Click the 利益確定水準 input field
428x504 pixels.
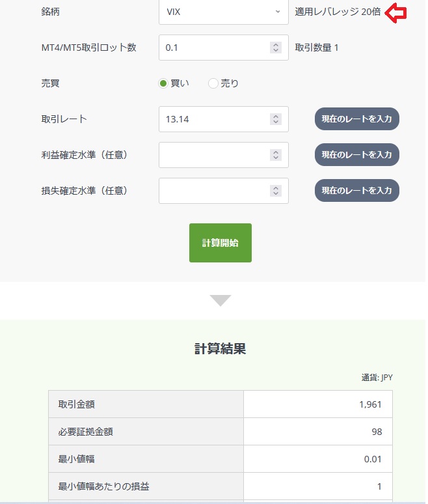tap(213, 155)
